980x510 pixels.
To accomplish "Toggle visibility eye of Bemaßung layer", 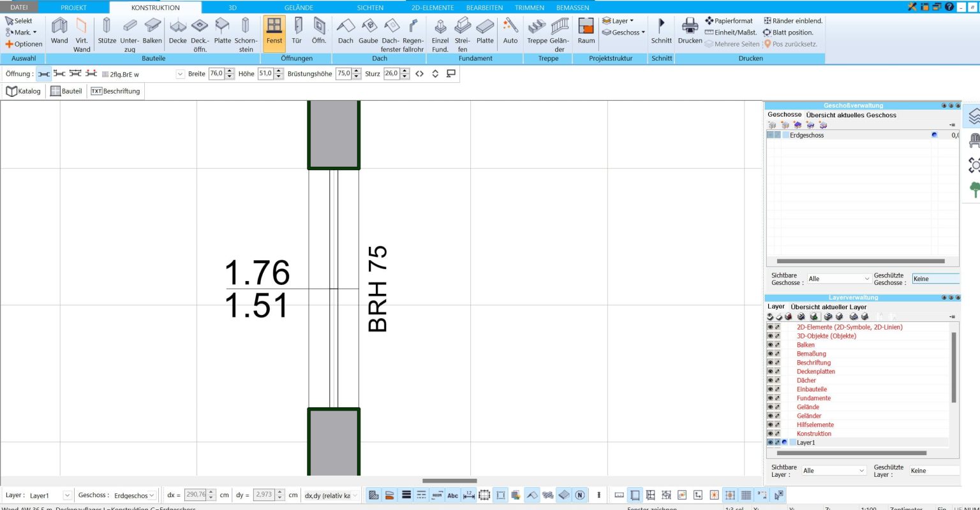I will point(770,353).
